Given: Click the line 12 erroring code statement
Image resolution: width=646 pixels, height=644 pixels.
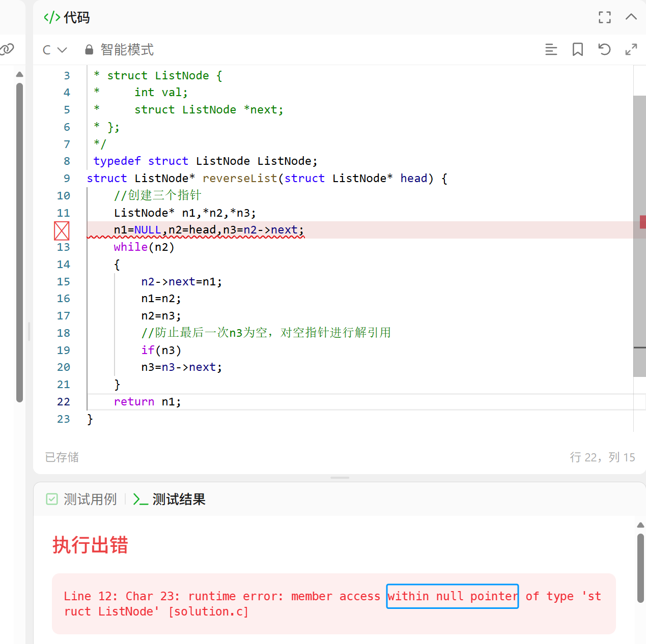Looking at the screenshot, I should pyautogui.click(x=209, y=230).
